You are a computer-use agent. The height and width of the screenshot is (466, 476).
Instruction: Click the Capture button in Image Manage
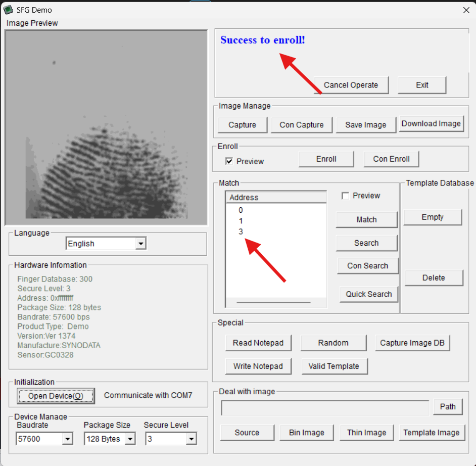242,125
